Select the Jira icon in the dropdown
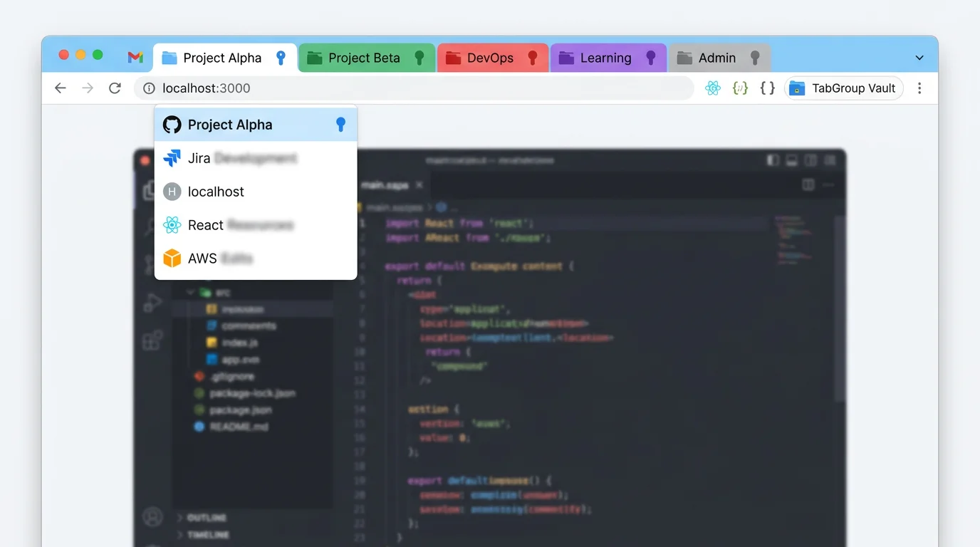This screenshot has height=547, width=980. (172, 158)
